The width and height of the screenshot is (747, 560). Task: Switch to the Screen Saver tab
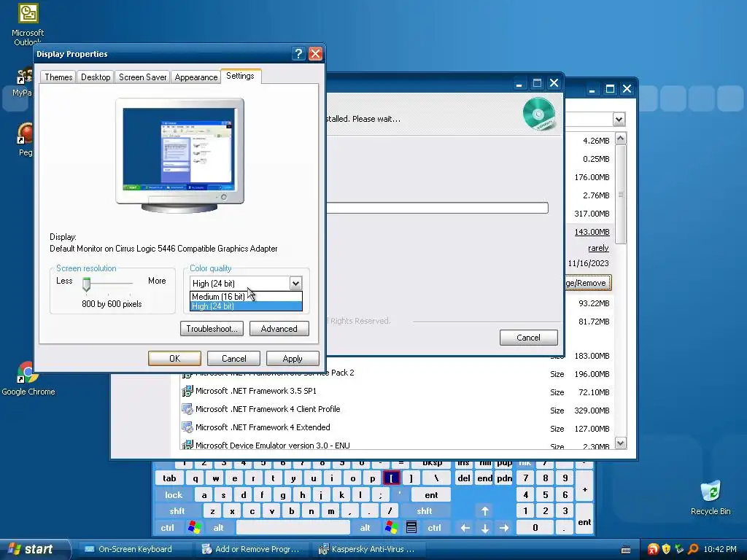pos(142,77)
